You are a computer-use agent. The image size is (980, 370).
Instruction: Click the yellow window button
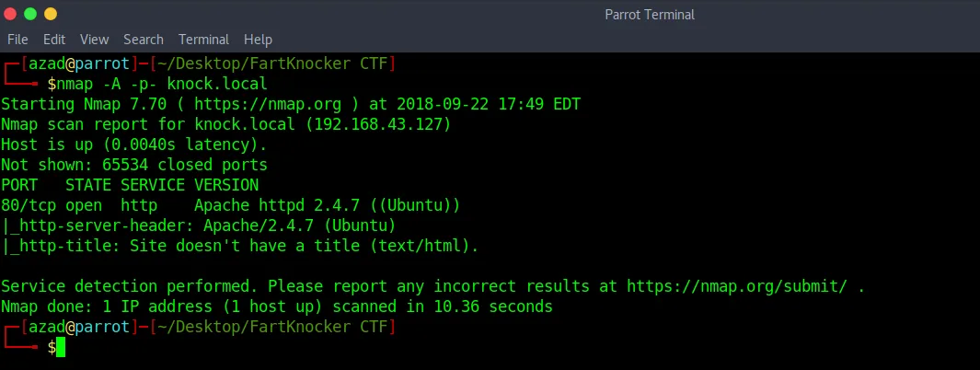click(50, 14)
